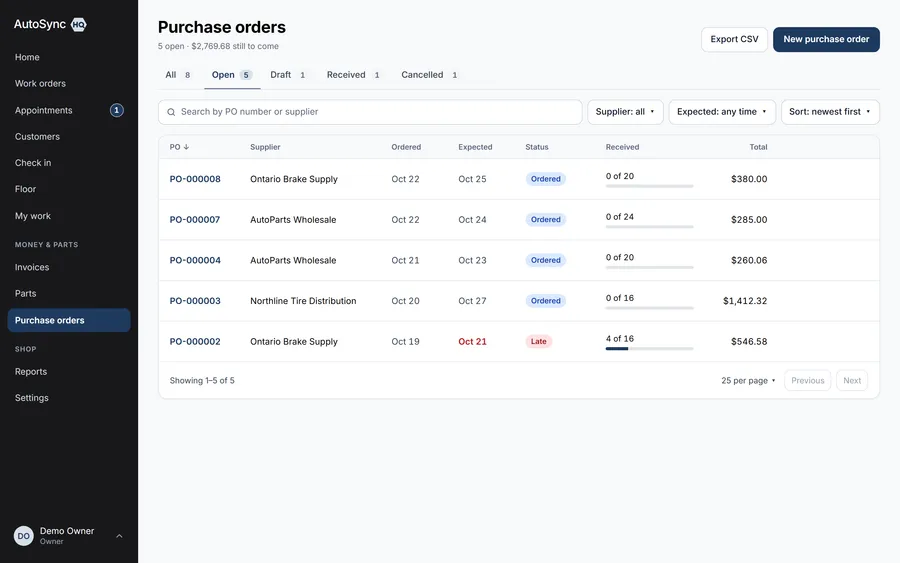Click the '4 of 16' received count
The width and height of the screenshot is (900, 563).
point(620,339)
